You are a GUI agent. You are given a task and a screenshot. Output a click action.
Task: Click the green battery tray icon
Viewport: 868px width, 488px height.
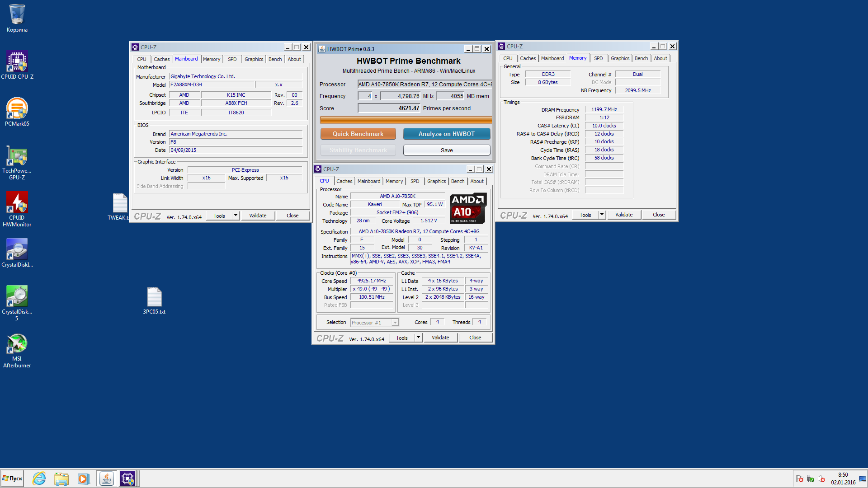click(811, 479)
